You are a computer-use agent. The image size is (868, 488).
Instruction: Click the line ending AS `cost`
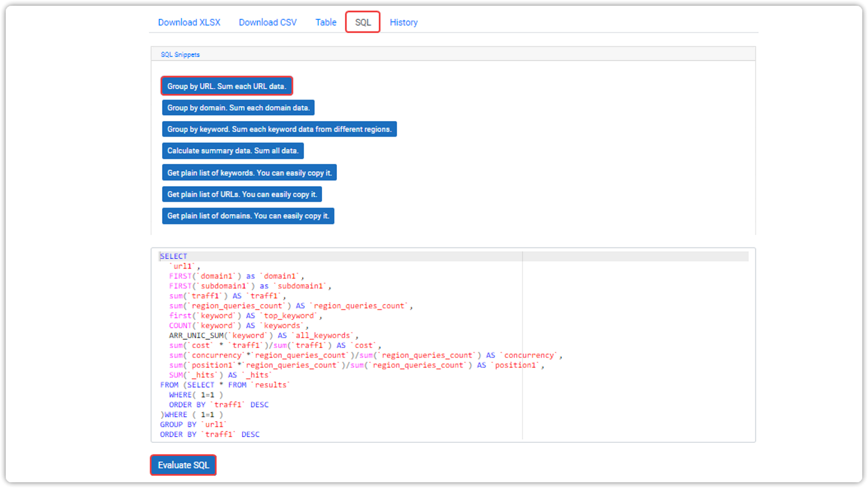tap(275, 345)
